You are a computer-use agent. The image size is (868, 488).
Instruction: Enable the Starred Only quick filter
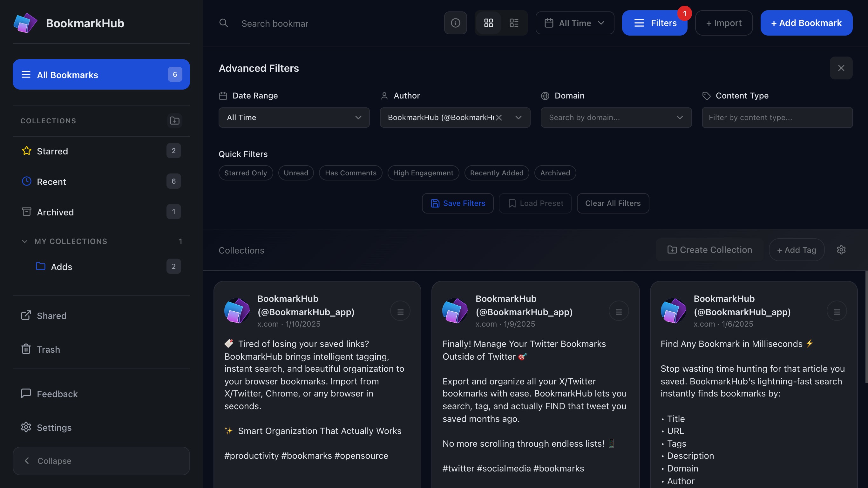tap(246, 173)
